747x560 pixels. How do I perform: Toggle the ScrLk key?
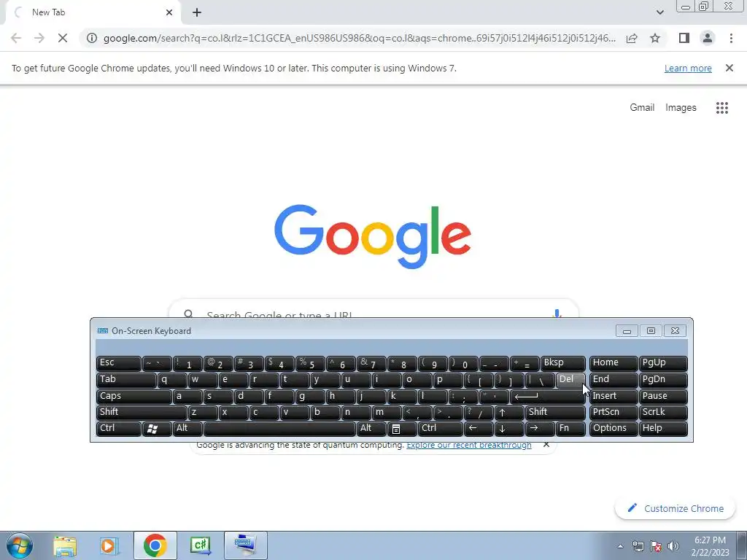(662, 413)
